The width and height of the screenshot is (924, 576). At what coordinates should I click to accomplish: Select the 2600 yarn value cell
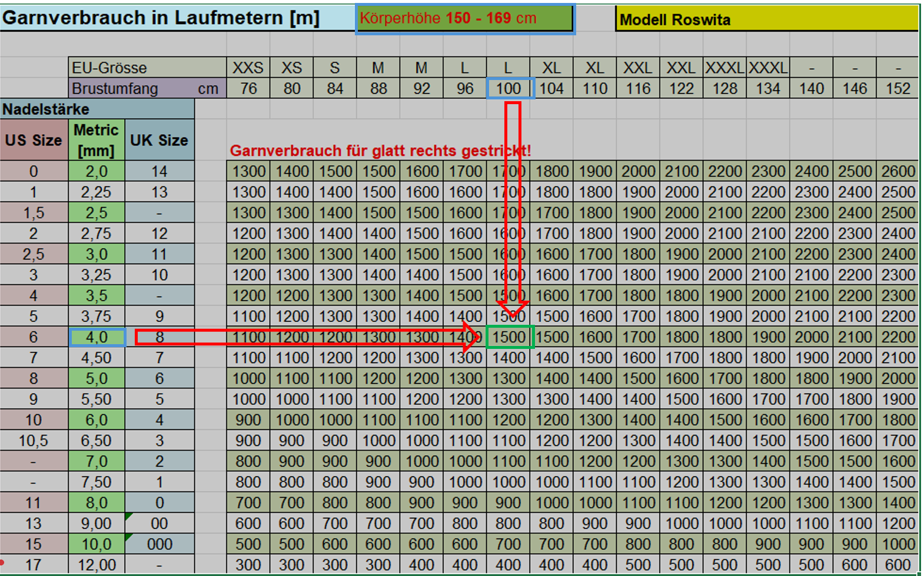tap(898, 171)
